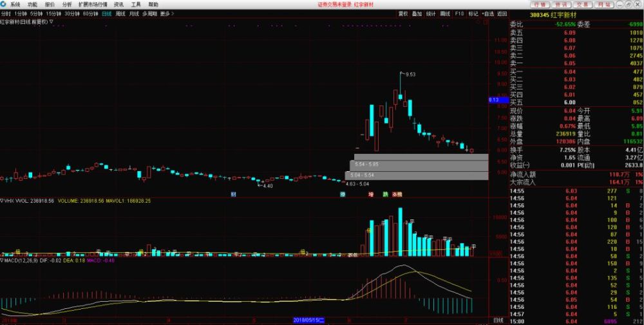Click the 9.53 high price label
The image size is (644, 325).
coord(410,75)
